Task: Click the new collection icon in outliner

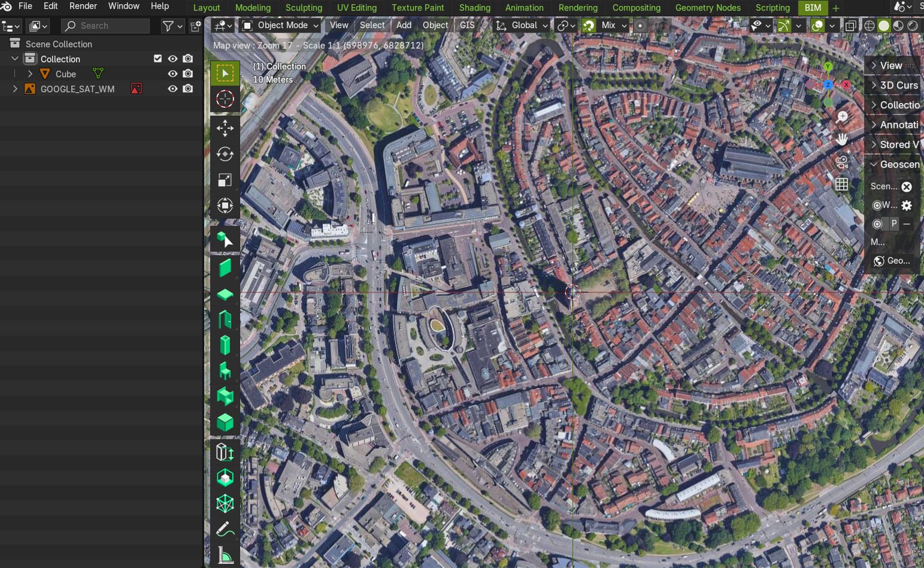Action: [x=195, y=26]
